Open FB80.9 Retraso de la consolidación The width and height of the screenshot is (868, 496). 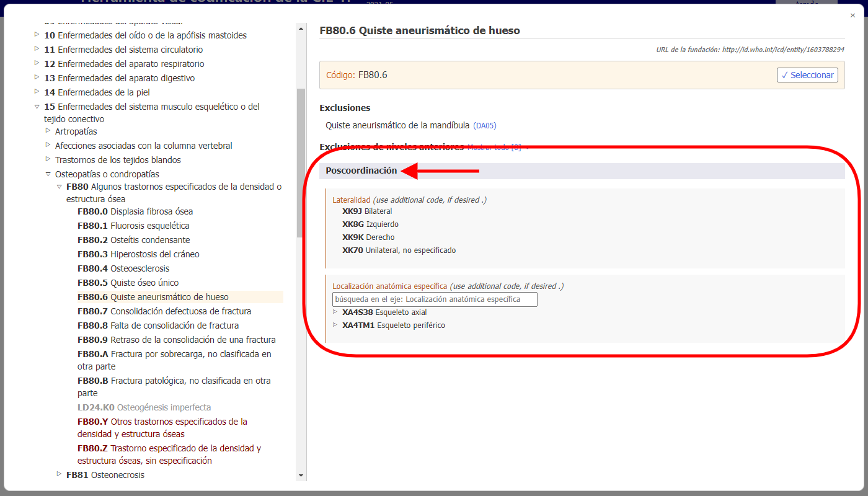(177, 340)
